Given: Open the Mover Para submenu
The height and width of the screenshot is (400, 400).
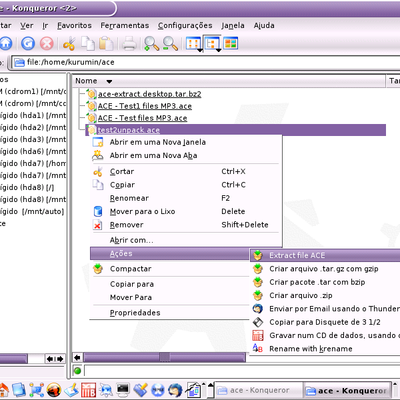Looking at the screenshot, I should coord(170,297).
